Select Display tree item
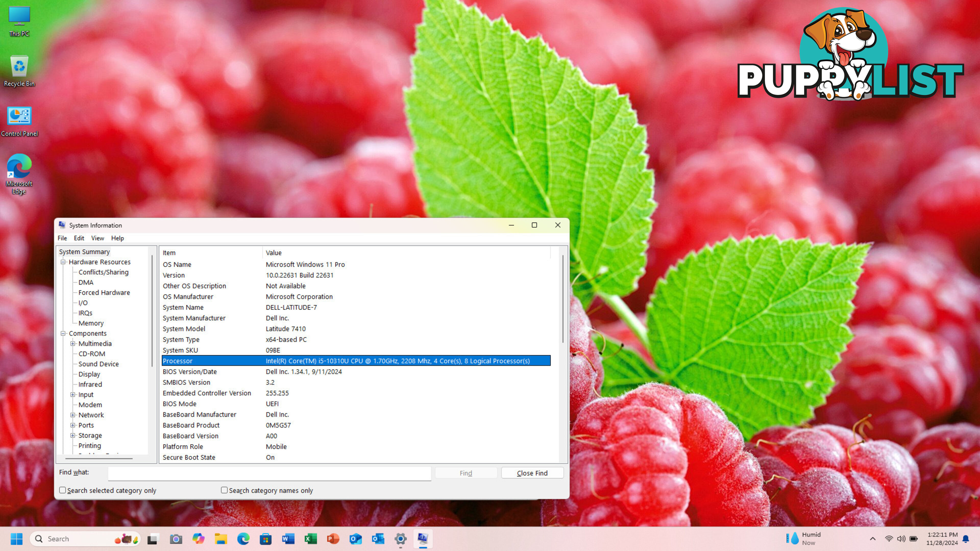 point(89,374)
